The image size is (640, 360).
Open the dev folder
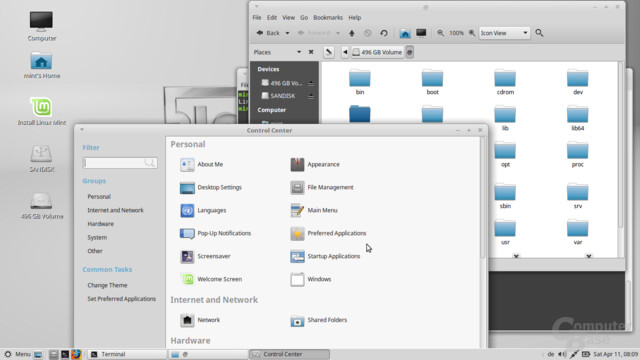pos(578,82)
